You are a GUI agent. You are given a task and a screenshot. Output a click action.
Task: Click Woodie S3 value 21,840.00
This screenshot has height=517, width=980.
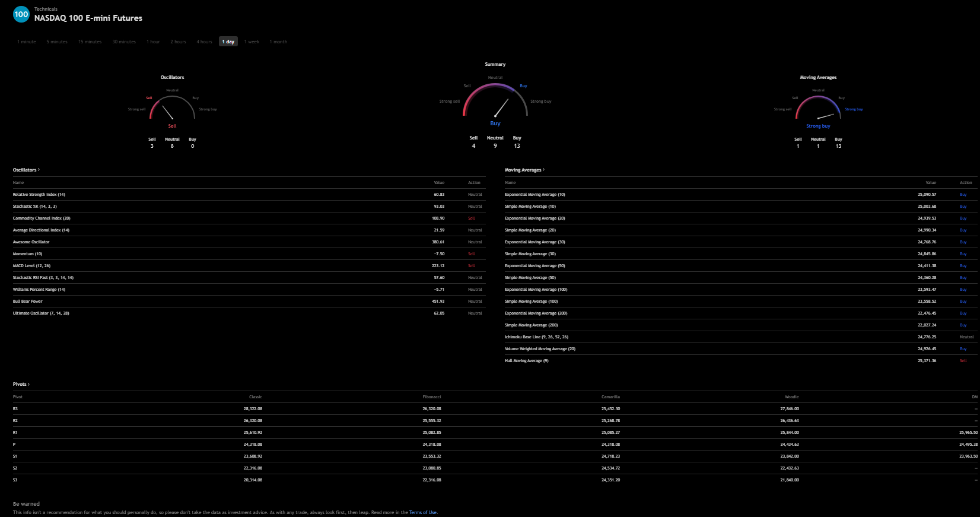(x=790, y=480)
